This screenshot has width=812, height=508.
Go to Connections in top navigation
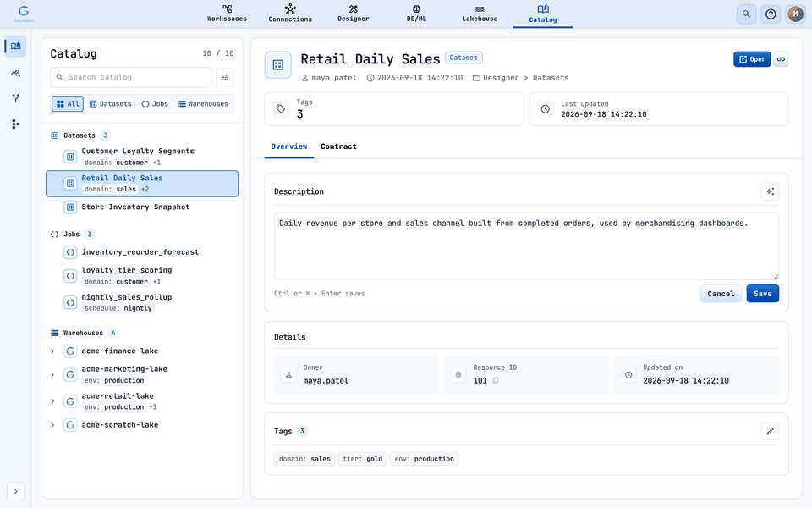[x=290, y=14]
